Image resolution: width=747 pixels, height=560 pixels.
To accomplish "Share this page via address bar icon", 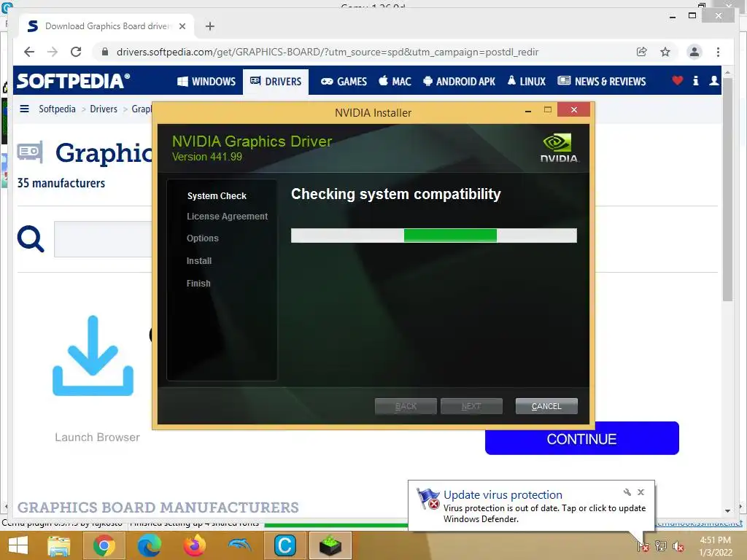I will 642,52.
